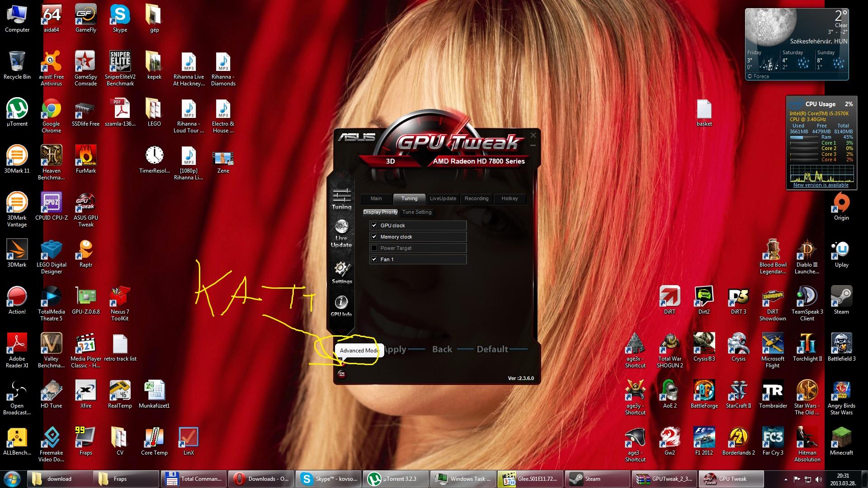Select the FurMark desktop icon

click(86, 160)
